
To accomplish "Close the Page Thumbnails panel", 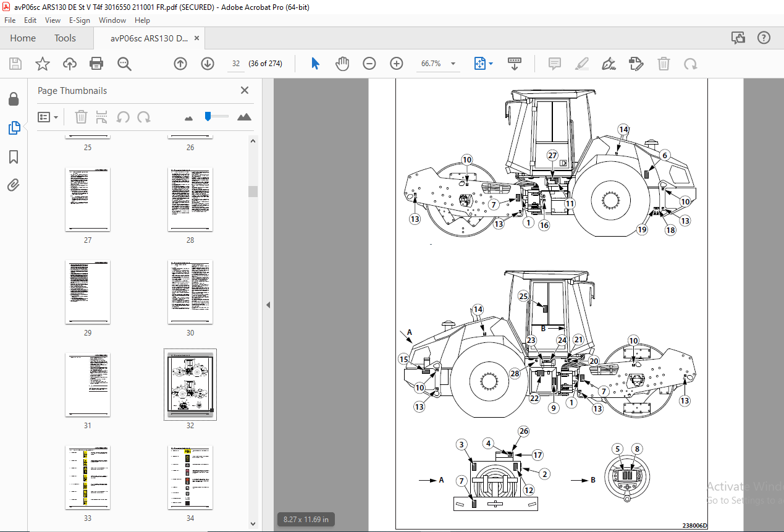I will coord(245,90).
